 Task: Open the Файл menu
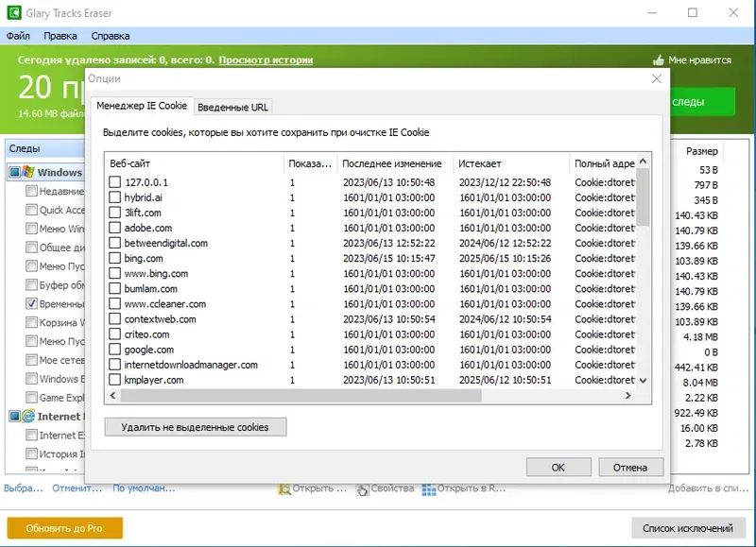18,36
